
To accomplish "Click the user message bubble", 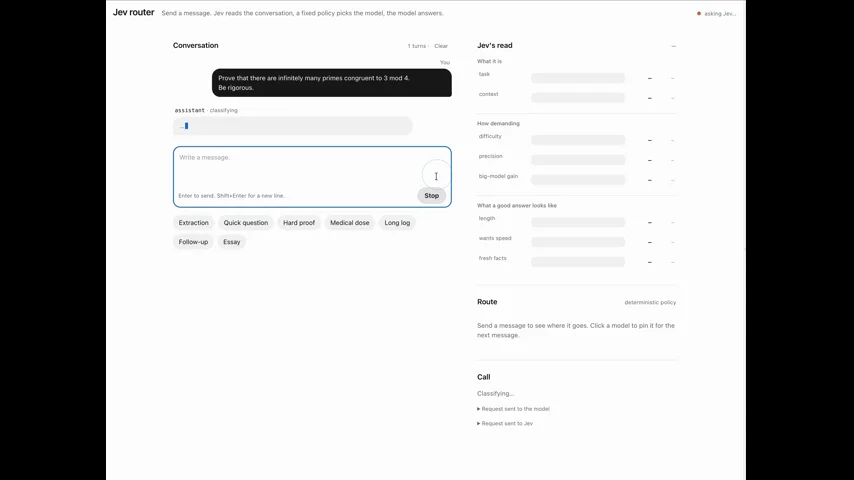I will 332,83.
